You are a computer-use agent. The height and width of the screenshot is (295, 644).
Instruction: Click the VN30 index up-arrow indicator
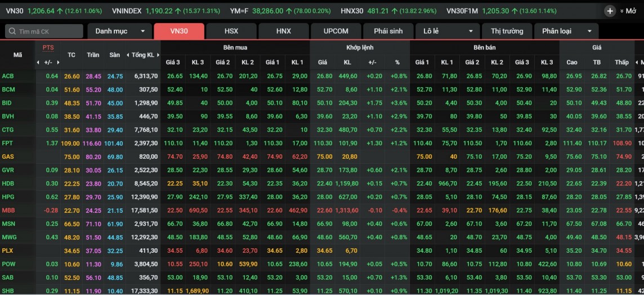click(60, 11)
